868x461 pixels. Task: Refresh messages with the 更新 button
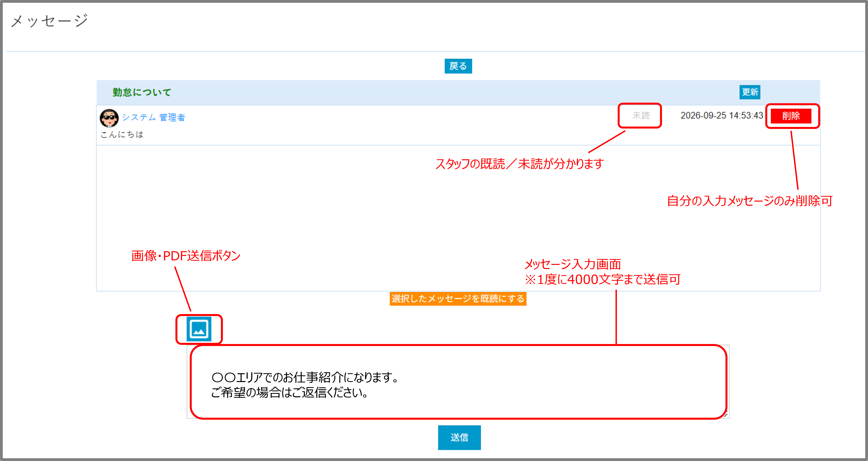(749, 92)
